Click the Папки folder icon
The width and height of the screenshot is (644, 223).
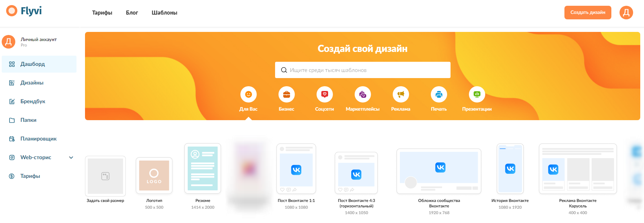point(12,120)
